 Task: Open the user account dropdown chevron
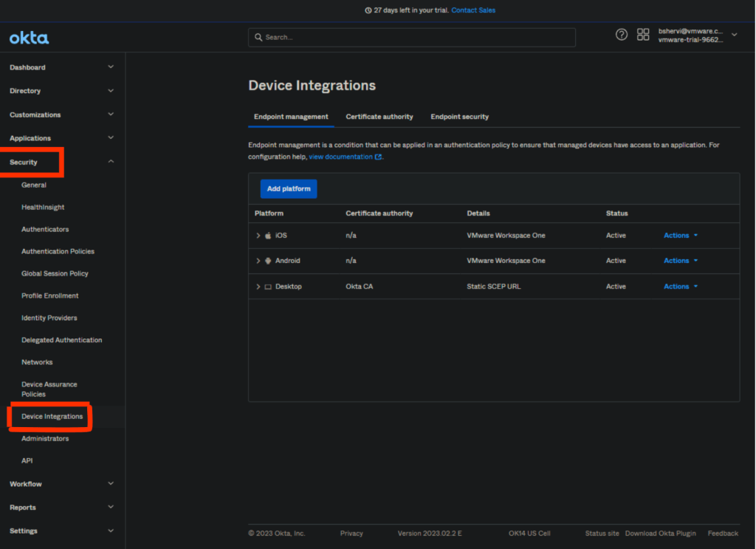point(734,35)
